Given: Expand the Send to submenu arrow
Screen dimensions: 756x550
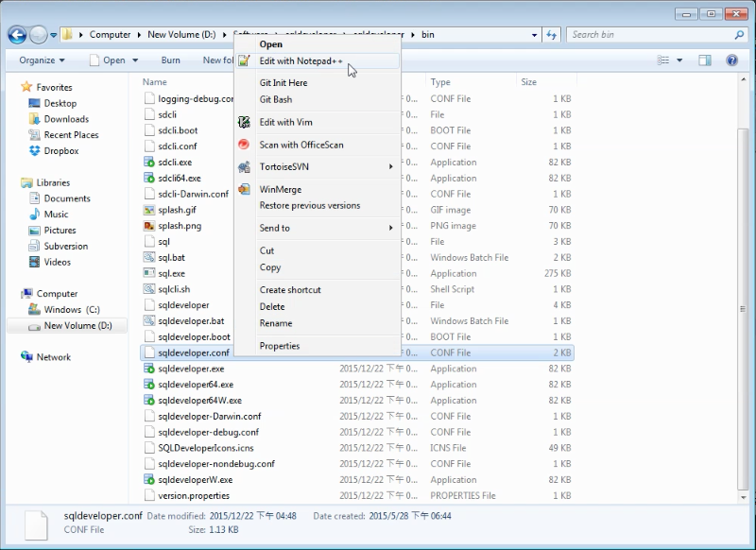Looking at the screenshot, I should (x=390, y=228).
